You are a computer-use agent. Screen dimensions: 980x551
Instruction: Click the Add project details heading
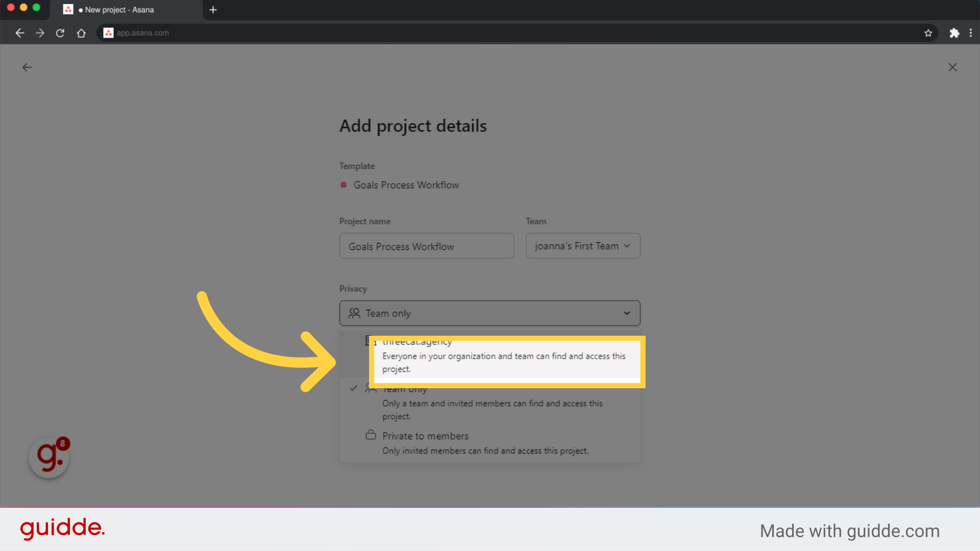coord(413,126)
